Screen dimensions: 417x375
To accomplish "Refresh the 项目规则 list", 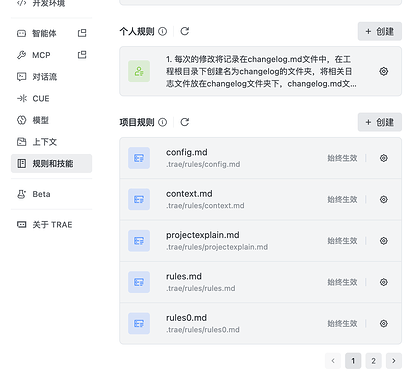I will click(x=185, y=122).
